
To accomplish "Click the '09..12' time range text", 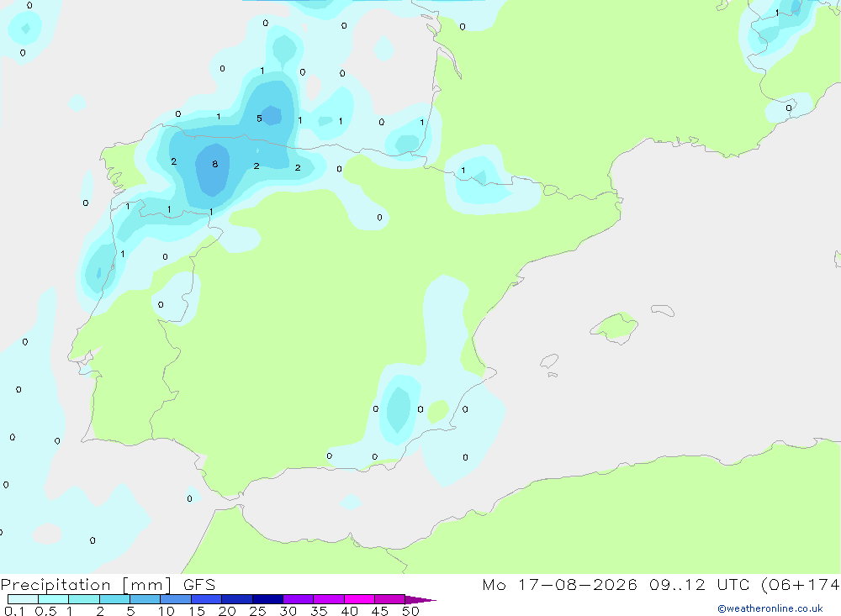I will pyautogui.click(x=677, y=584).
